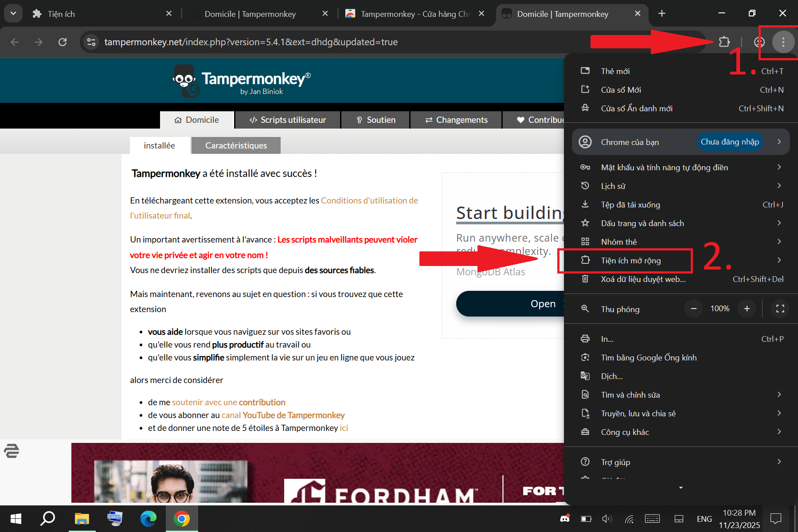This screenshot has width=798, height=532.
Task: Click the site settings tune icon in address bar
Action: (x=91, y=42)
